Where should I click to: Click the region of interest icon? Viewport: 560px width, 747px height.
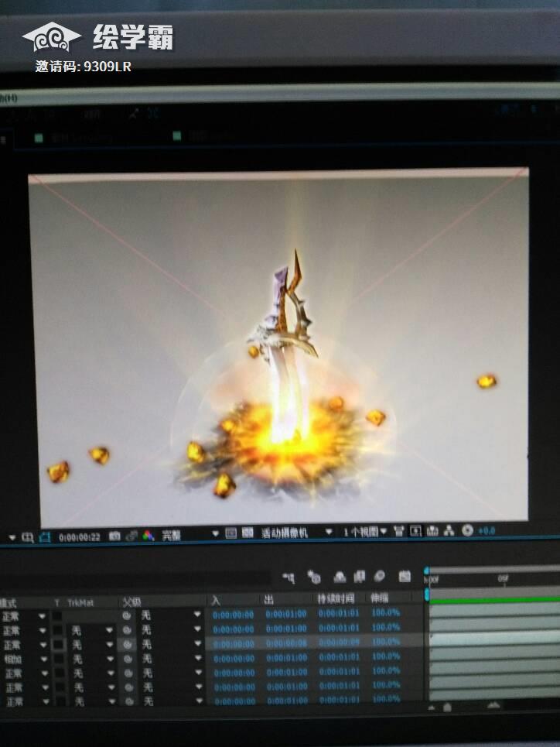(231, 533)
